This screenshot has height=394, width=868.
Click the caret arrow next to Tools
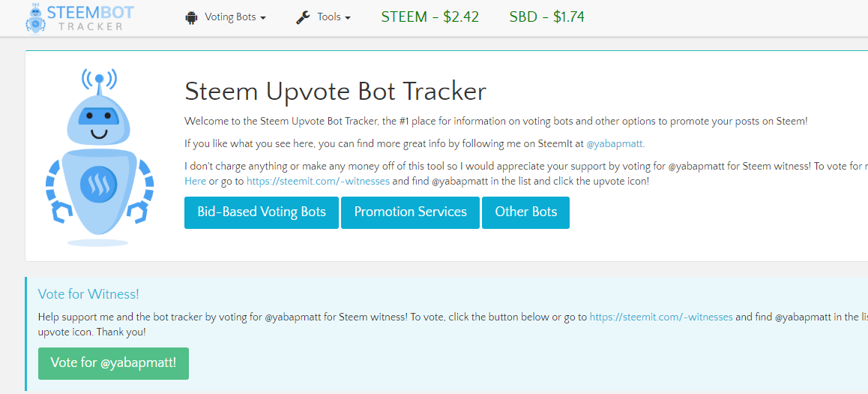(348, 18)
